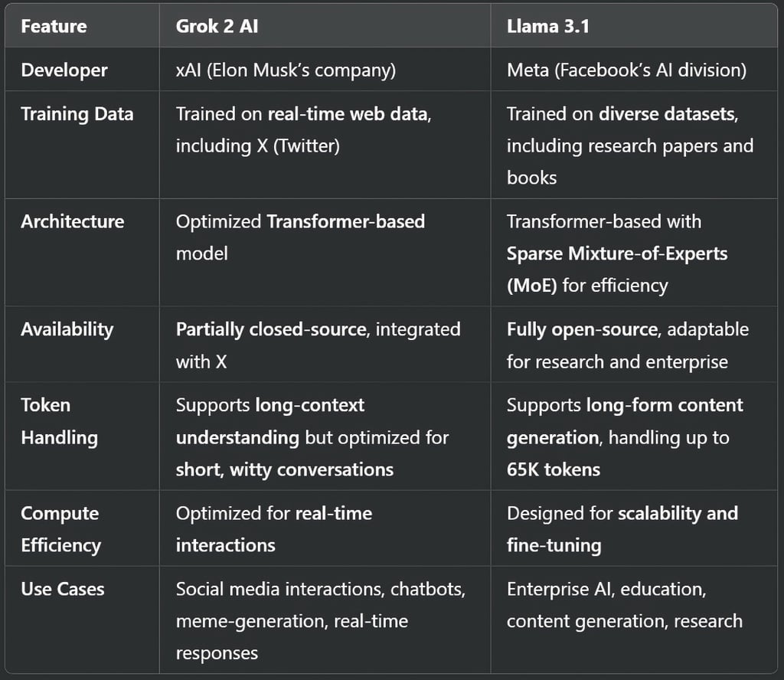The width and height of the screenshot is (784, 680).
Task: Click 'Fully open-source' text
Action: (582, 329)
